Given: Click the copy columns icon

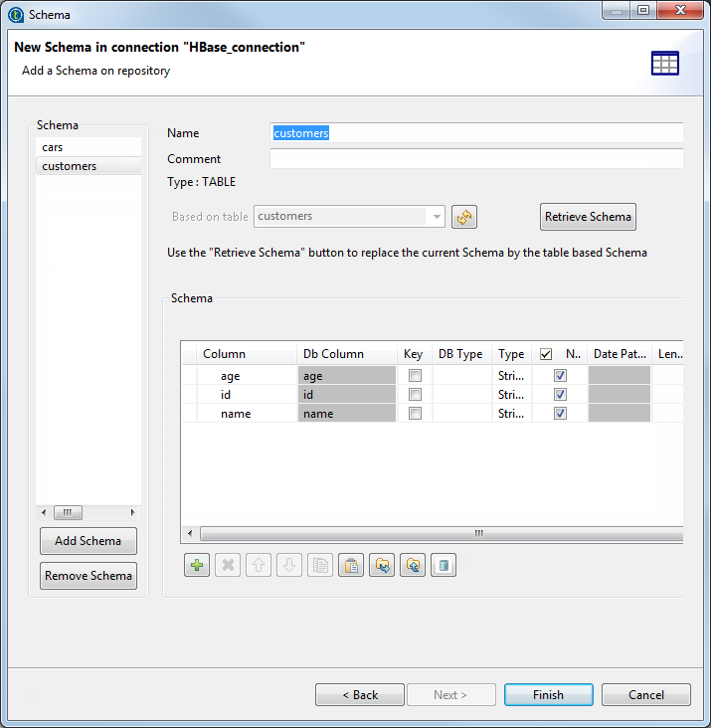Looking at the screenshot, I should pos(320,565).
